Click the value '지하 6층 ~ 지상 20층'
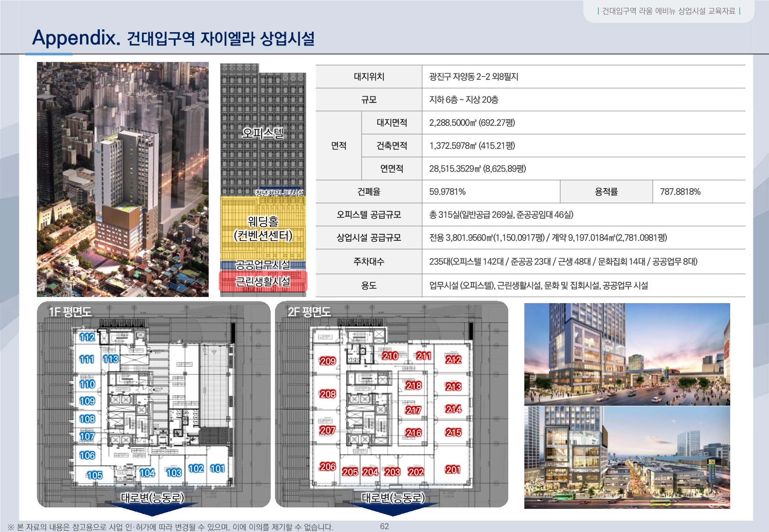Viewport: 769px width, 532px height. pos(464,100)
